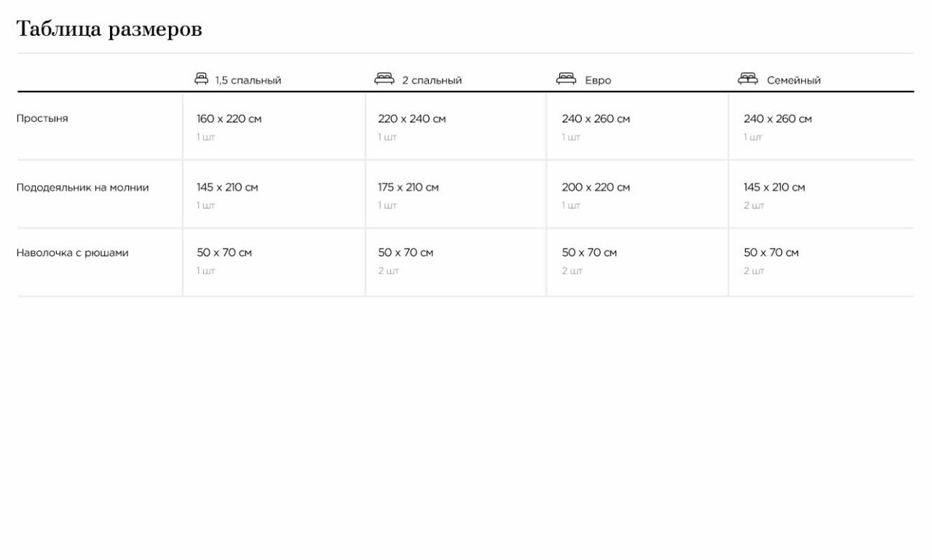Screen dimensions: 932x560
Task: Select the 1,5 спальный column header
Action: (248, 80)
